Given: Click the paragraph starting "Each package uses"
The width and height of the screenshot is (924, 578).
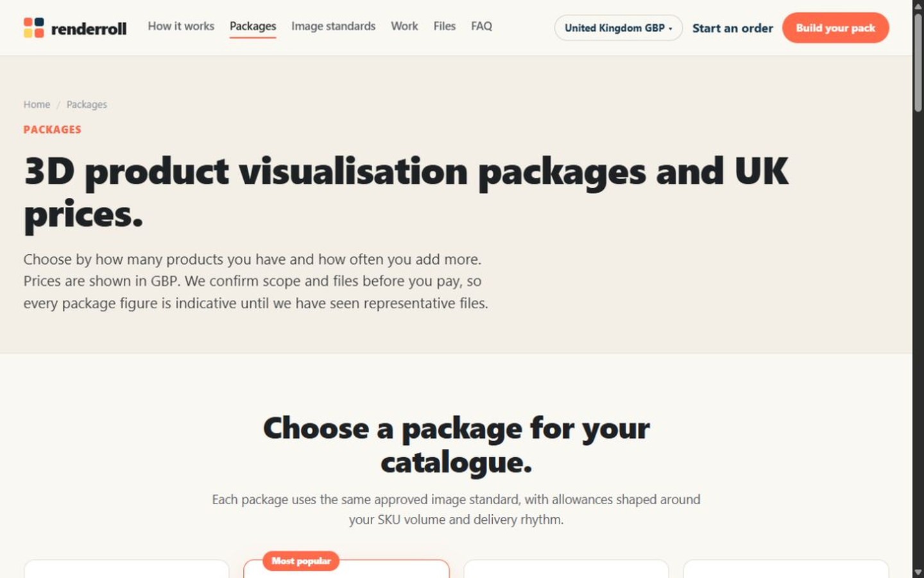Looking at the screenshot, I should coord(456,509).
